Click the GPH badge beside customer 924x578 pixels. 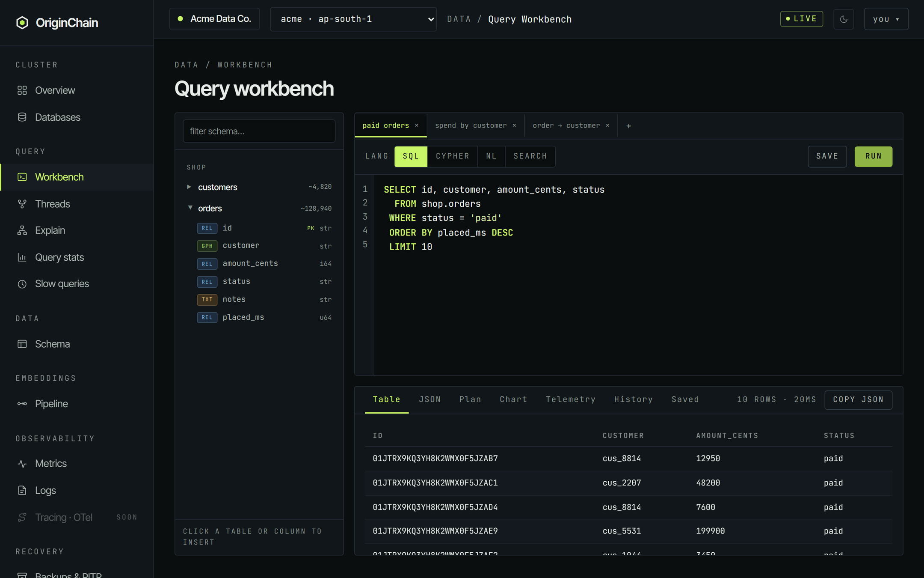(207, 246)
